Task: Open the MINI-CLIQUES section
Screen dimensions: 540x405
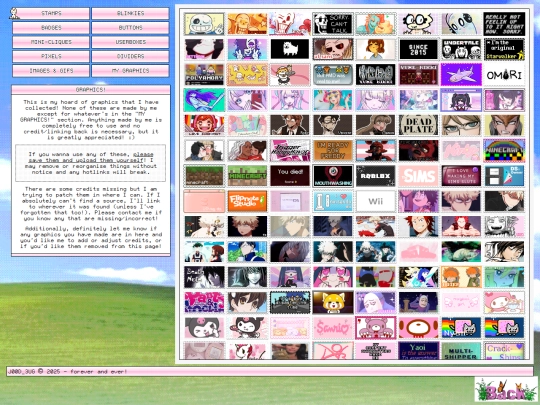Action: 51,42
